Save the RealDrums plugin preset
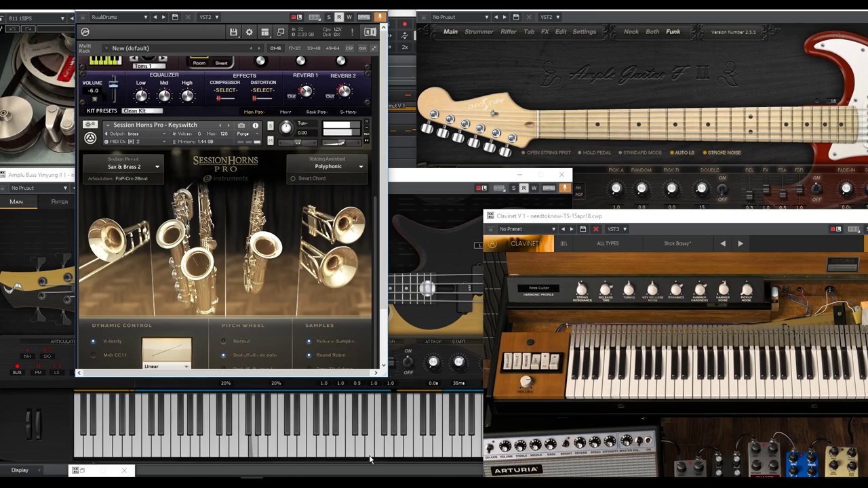868x488 pixels. pos(175,17)
